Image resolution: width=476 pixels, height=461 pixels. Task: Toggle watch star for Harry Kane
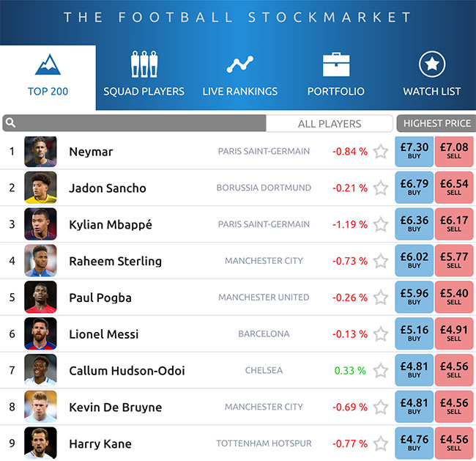coord(381,443)
